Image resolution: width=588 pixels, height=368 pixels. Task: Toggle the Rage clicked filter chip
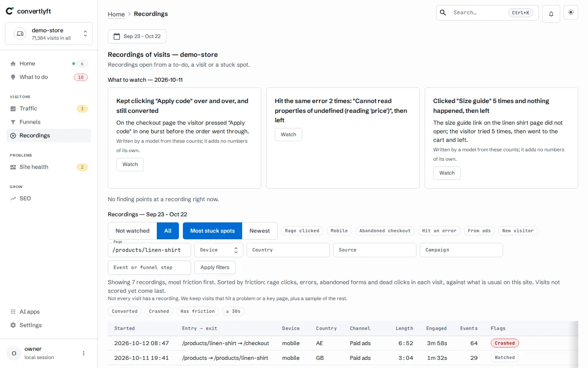[302, 231]
